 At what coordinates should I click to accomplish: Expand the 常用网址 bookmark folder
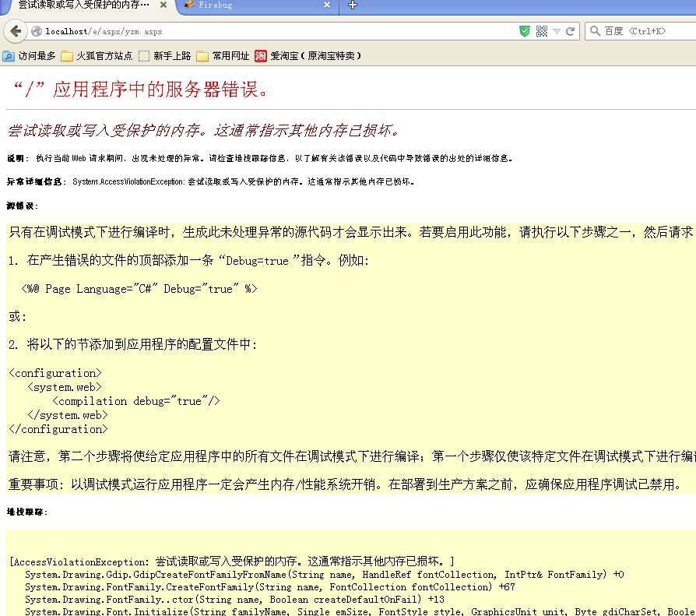click(x=223, y=56)
